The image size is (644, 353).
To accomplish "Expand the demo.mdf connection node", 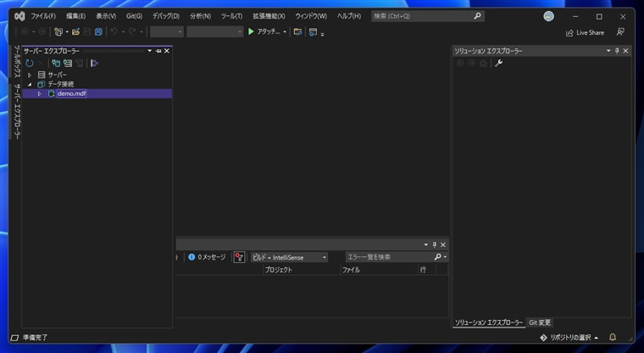I will click(x=40, y=93).
